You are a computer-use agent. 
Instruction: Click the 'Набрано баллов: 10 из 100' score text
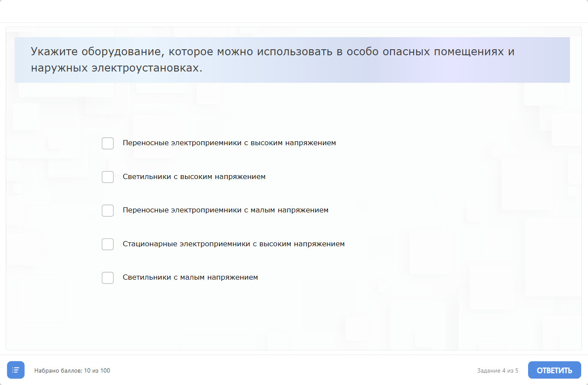click(72, 371)
